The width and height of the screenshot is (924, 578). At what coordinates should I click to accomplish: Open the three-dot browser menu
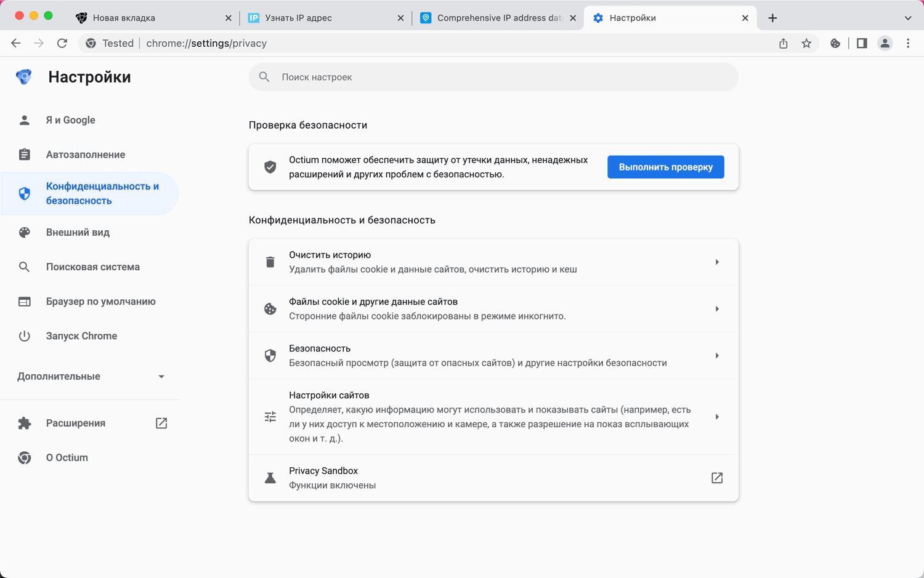point(908,43)
